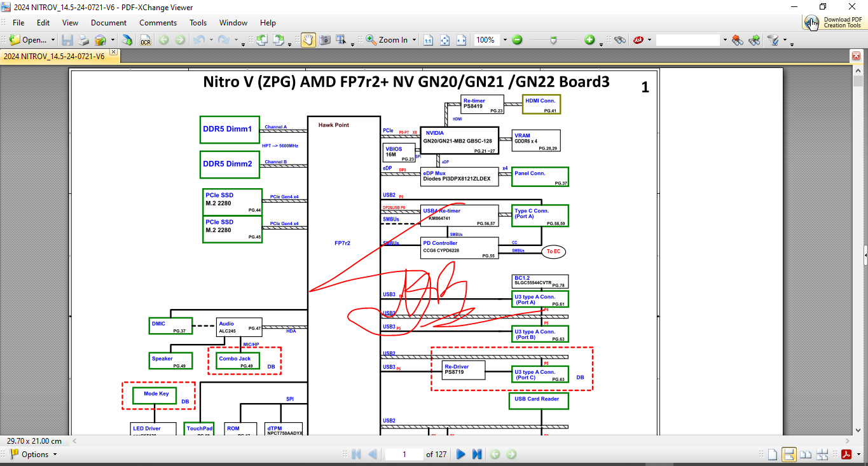This screenshot has width=868, height=466.
Task: Open the Document menu
Action: click(109, 22)
